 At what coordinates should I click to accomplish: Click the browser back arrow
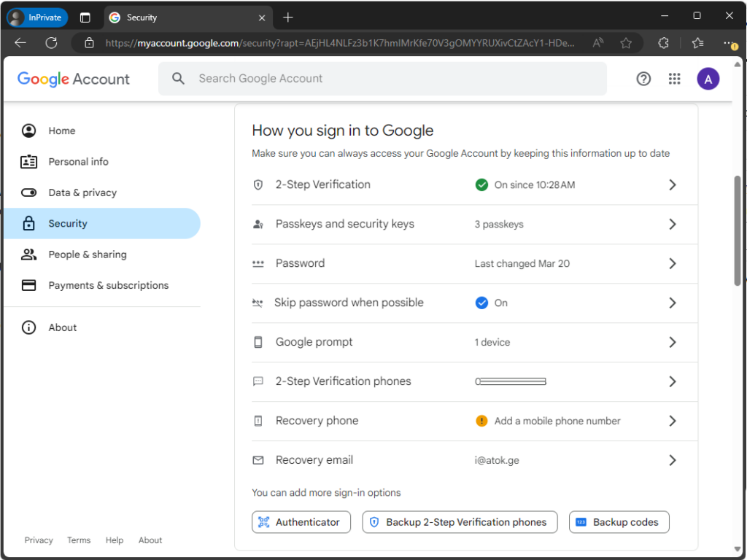point(20,43)
